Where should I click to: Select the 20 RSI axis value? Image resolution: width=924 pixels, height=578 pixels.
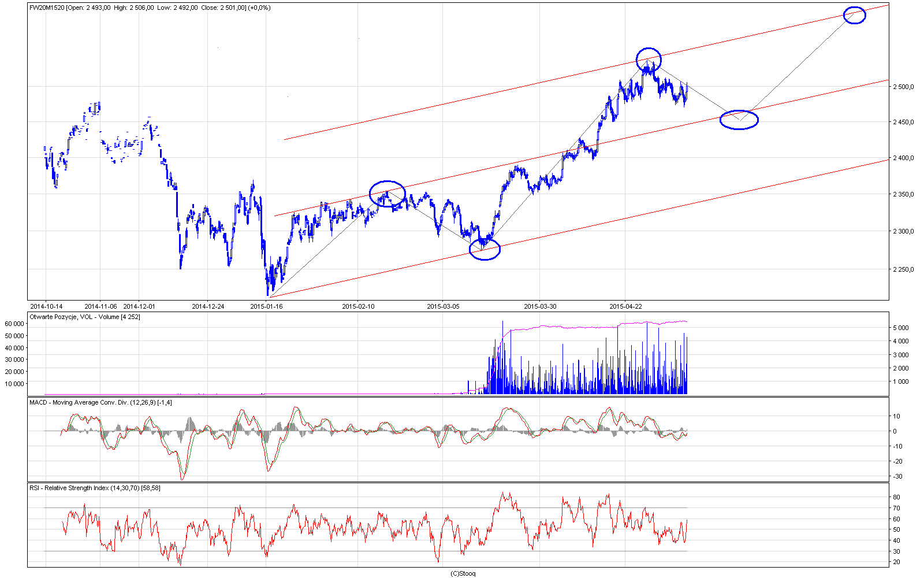(x=897, y=562)
